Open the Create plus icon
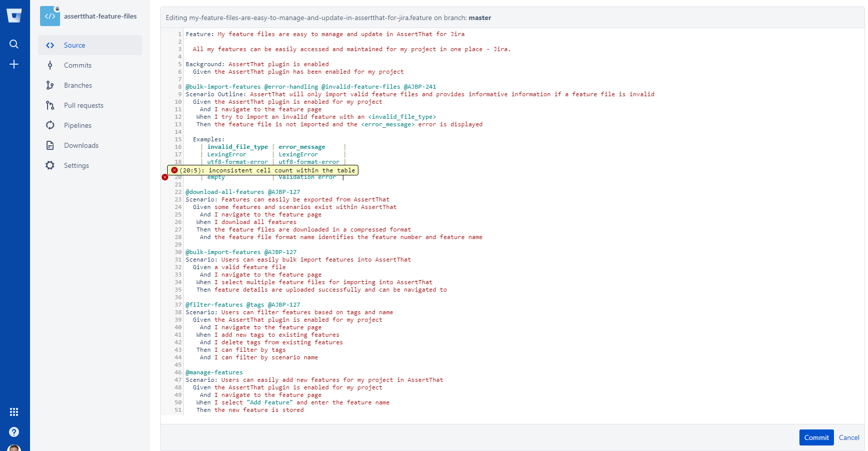Image resolution: width=868 pixels, height=451 pixels. tap(14, 64)
